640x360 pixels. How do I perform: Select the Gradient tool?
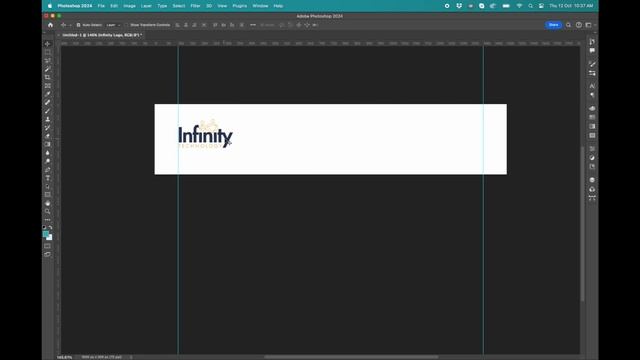47,144
